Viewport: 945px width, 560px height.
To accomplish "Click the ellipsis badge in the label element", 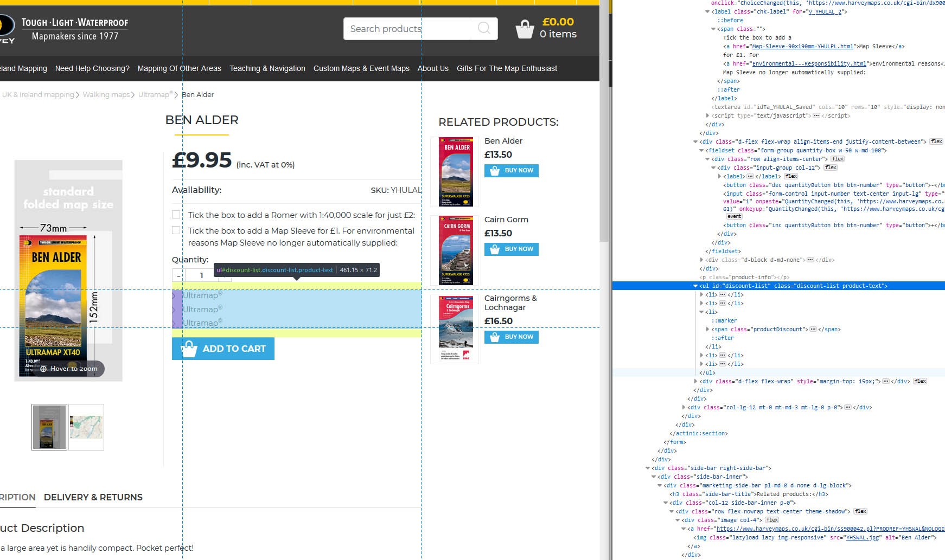I will click(x=750, y=176).
